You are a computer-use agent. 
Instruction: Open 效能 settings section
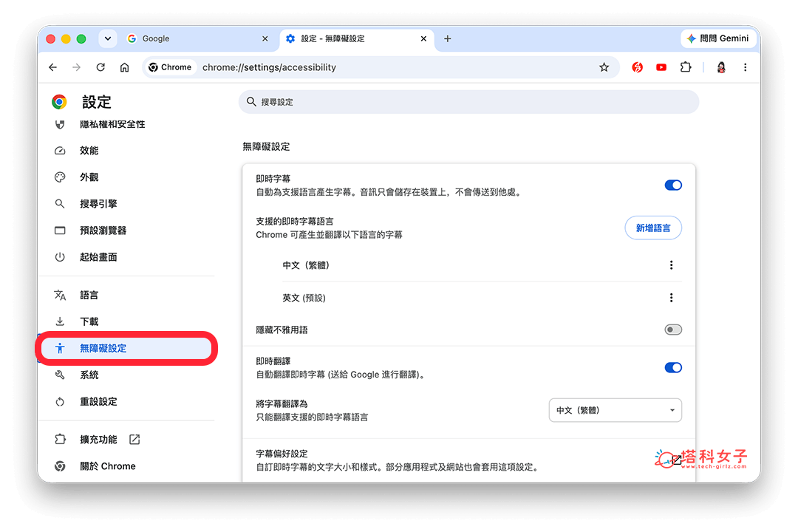(x=89, y=151)
